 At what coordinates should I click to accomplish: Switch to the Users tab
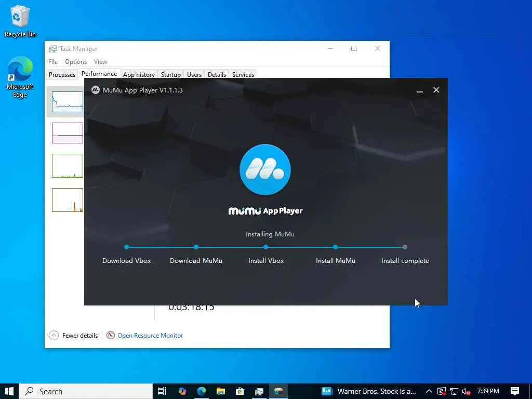coord(194,75)
